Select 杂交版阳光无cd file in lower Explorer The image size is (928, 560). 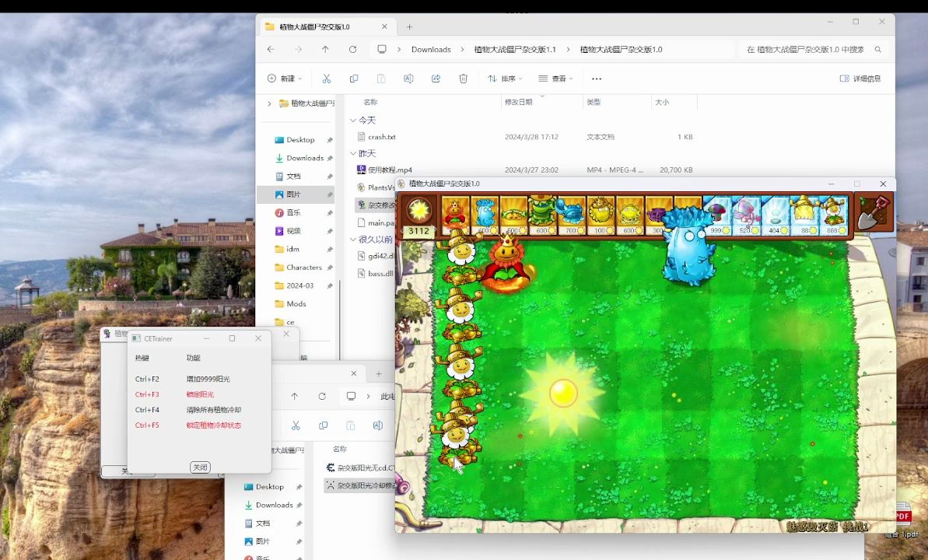360,467
